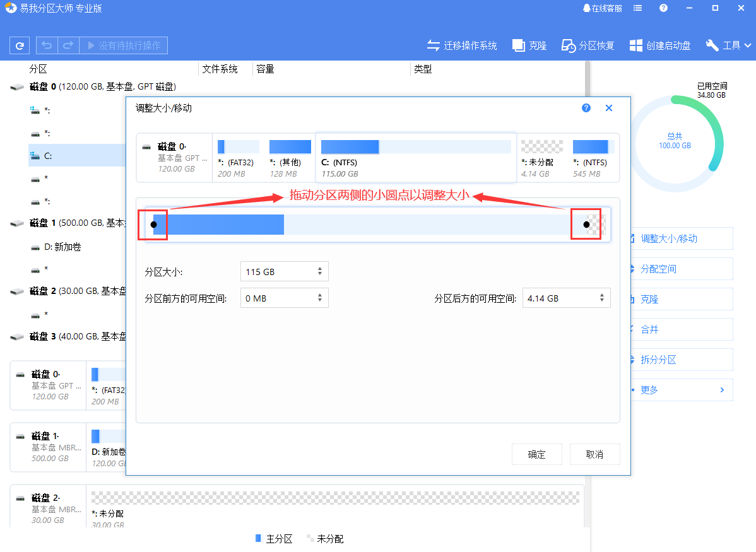756x552 pixels.
Task: Select 拆分分区 in the right sidebar
Action: (682, 360)
